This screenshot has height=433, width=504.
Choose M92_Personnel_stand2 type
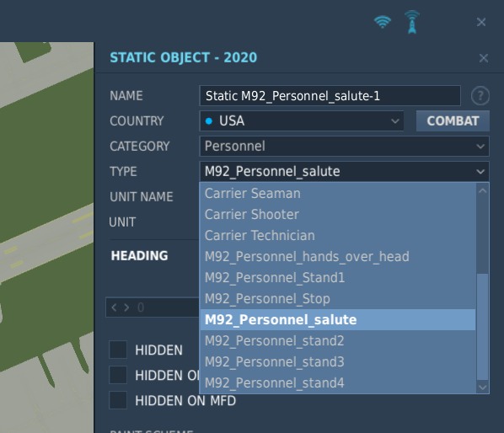(x=338, y=341)
